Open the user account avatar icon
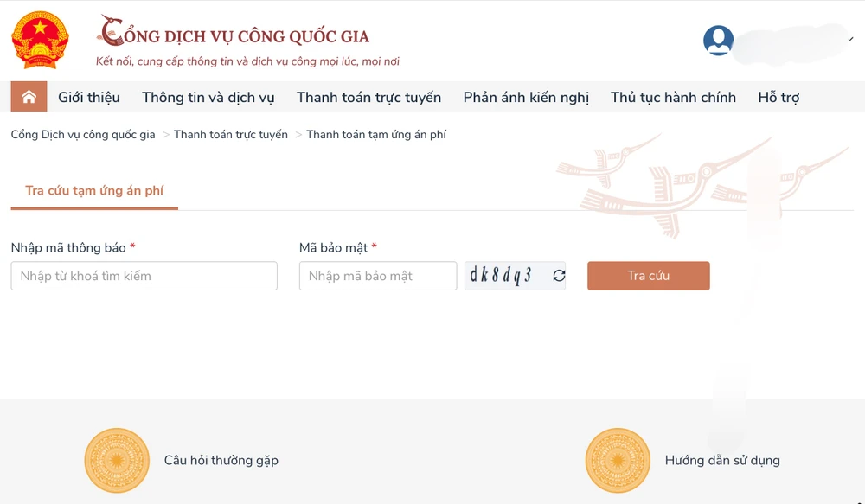The height and width of the screenshot is (504, 865). point(718,40)
